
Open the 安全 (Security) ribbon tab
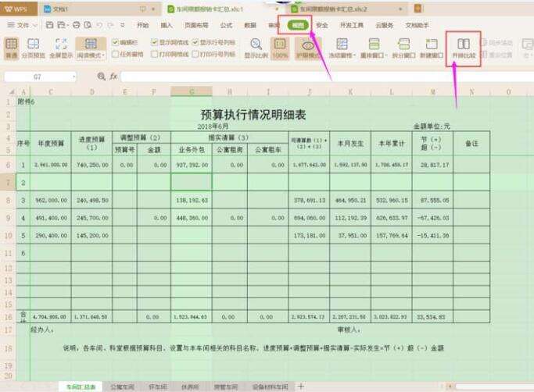322,25
